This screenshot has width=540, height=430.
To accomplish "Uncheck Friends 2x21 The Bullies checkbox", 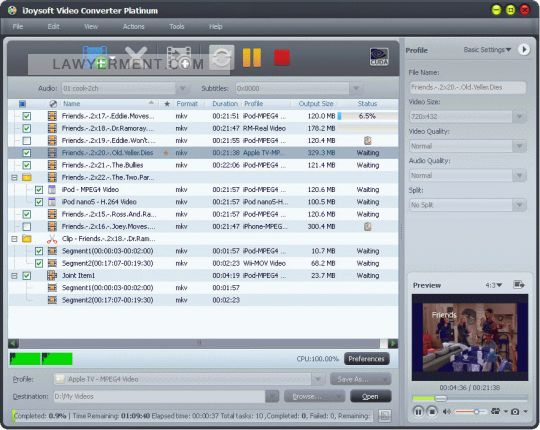I will (x=27, y=165).
